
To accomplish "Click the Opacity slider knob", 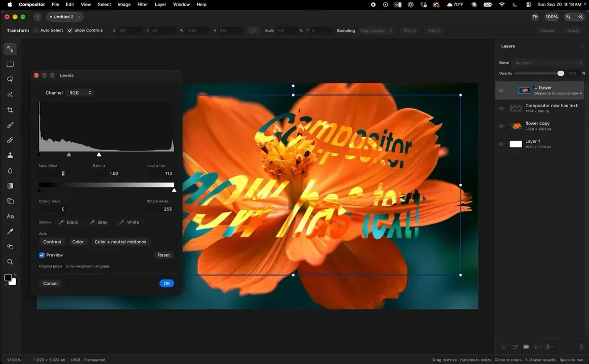I will [x=561, y=73].
